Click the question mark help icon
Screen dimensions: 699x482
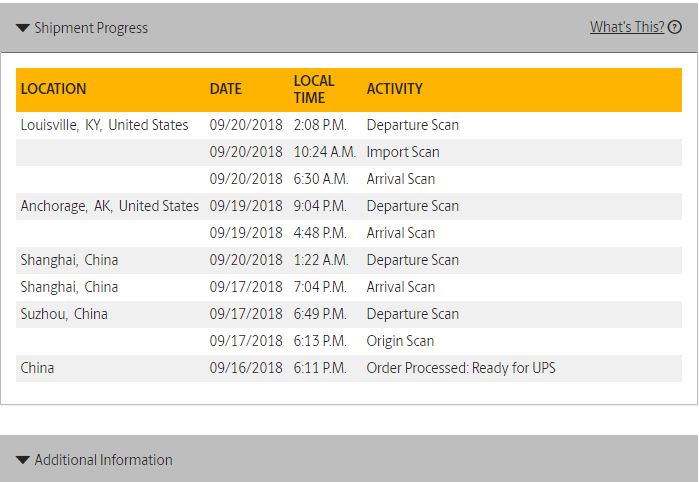point(675,28)
